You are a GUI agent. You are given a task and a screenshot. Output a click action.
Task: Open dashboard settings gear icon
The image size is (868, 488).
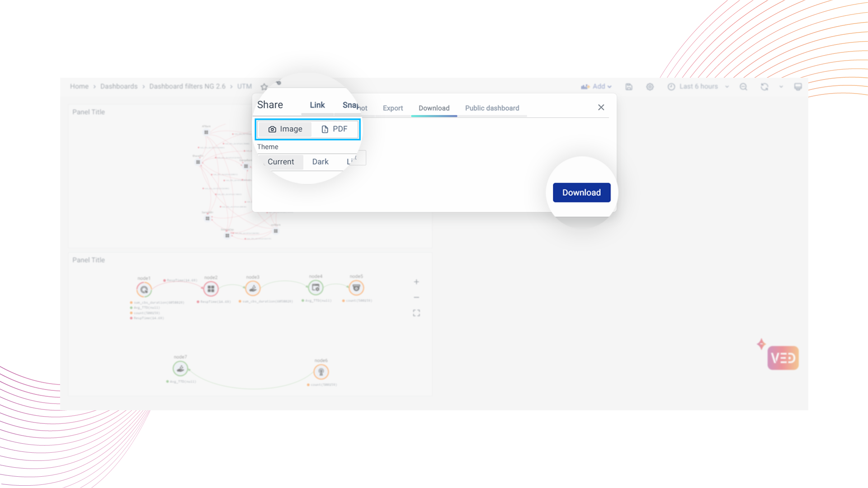pyautogui.click(x=650, y=87)
